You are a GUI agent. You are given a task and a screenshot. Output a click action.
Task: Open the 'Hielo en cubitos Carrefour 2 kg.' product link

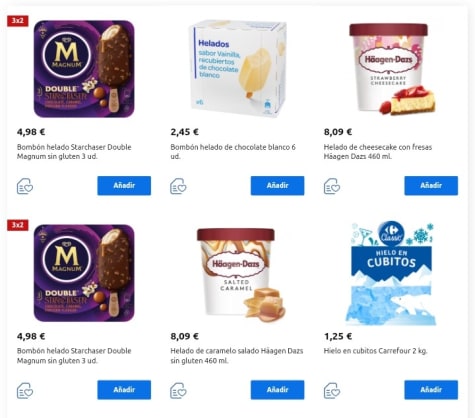point(375,351)
